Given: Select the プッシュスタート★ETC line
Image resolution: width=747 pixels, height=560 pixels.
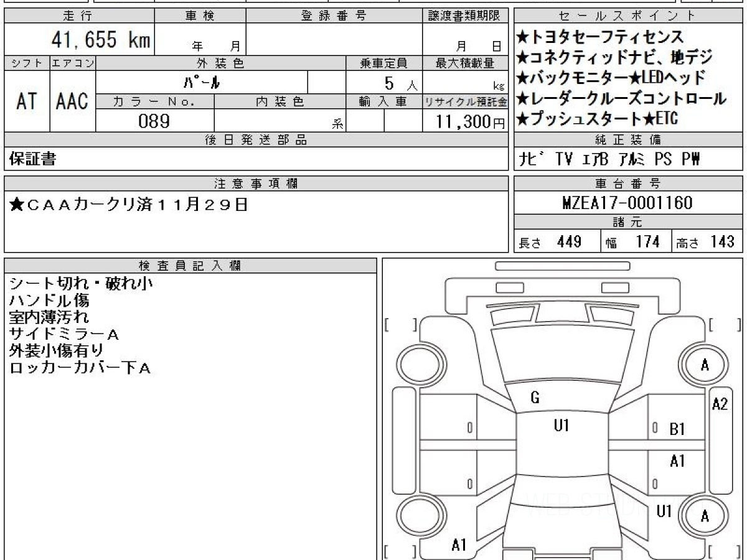Looking at the screenshot, I should [596, 118].
